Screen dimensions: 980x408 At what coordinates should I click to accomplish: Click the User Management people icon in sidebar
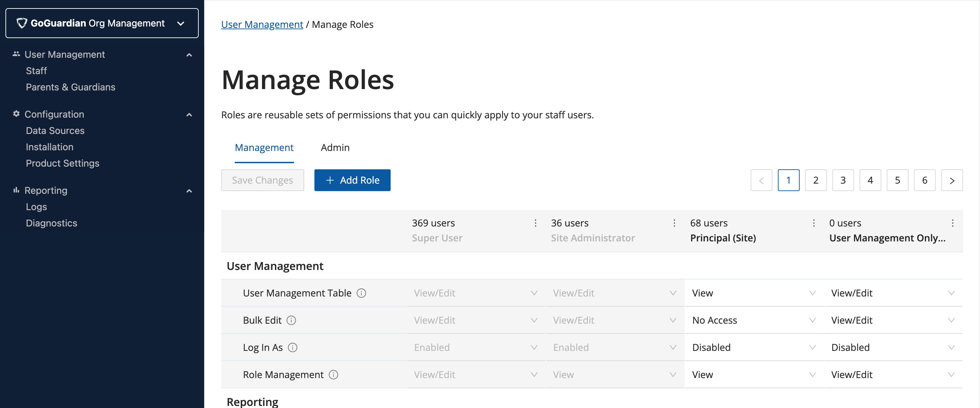click(16, 54)
